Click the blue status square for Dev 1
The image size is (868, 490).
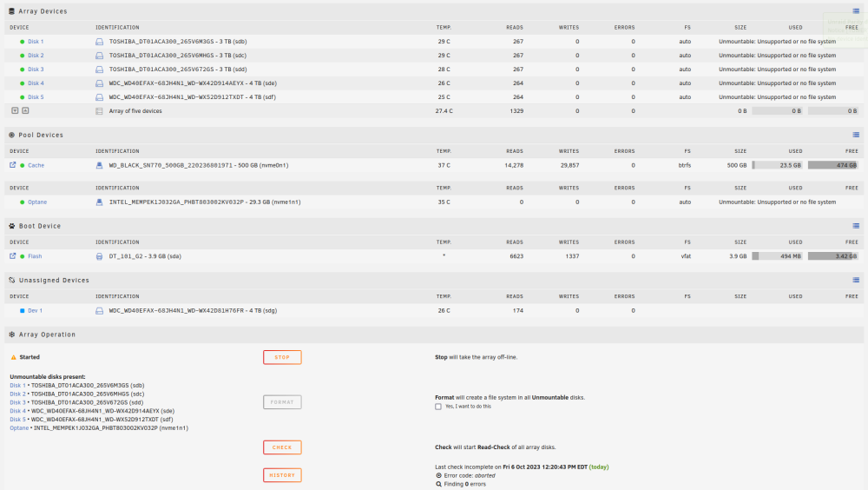(23, 310)
